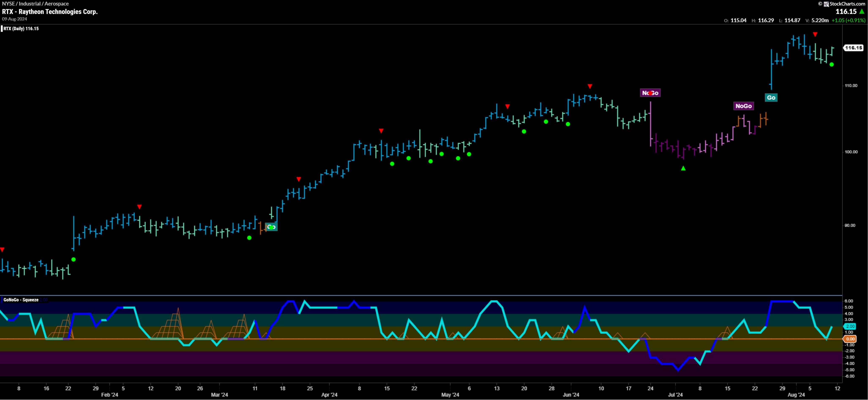Click the Aug '24 label on time axis

796,395
